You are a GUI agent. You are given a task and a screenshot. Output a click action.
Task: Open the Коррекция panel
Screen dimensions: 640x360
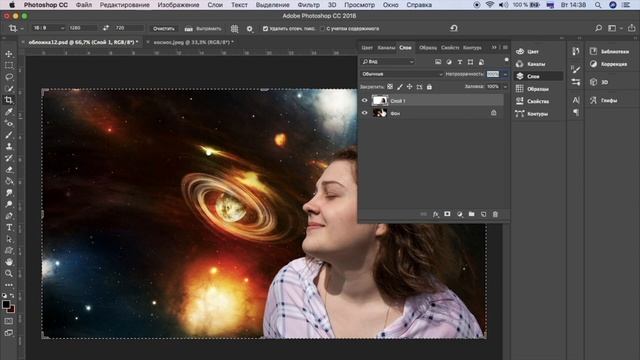609,64
